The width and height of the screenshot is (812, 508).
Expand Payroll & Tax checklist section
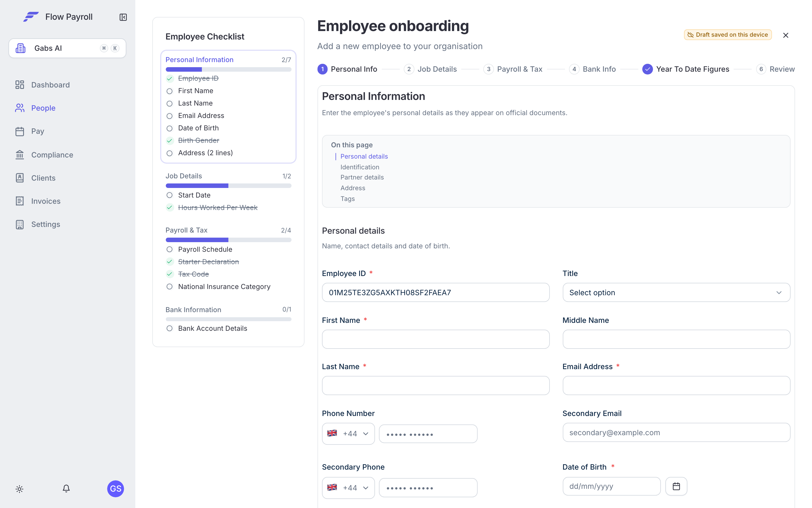(228, 230)
